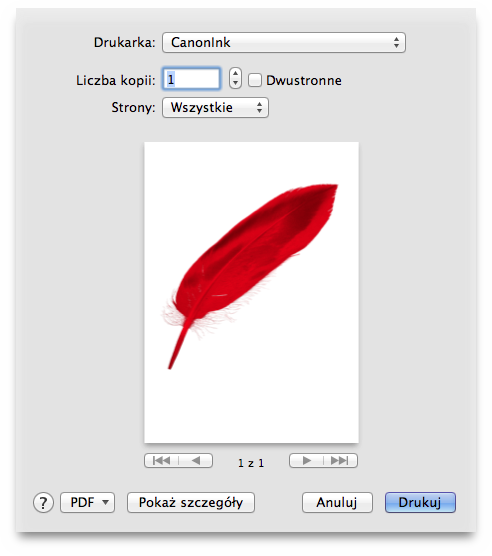Click the red feather page preview
This screenshot has width=492, height=556.
tap(251, 293)
